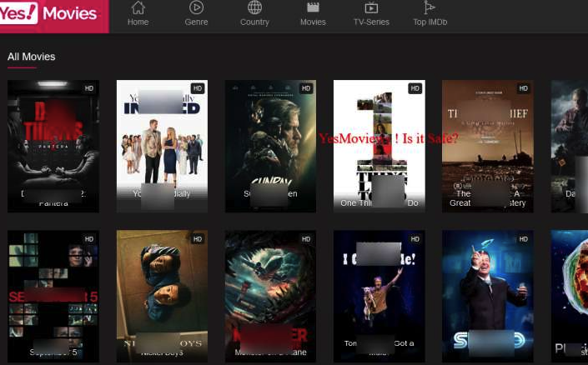
Task: Click HD badge on Den of Thieves poster
Action: (x=89, y=88)
